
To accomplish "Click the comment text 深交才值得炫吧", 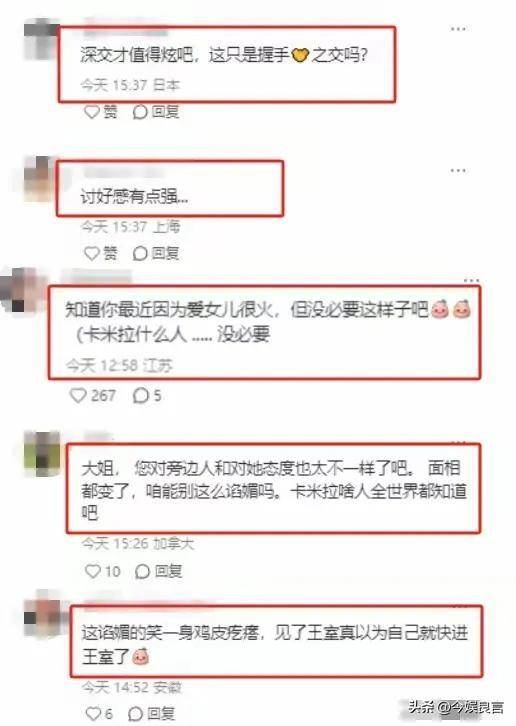I will tap(137, 55).
